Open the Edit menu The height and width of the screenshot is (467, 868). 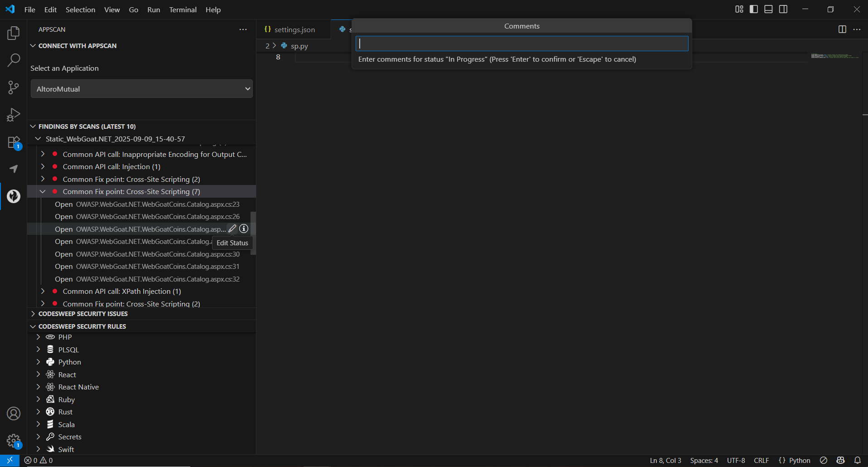tap(50, 10)
